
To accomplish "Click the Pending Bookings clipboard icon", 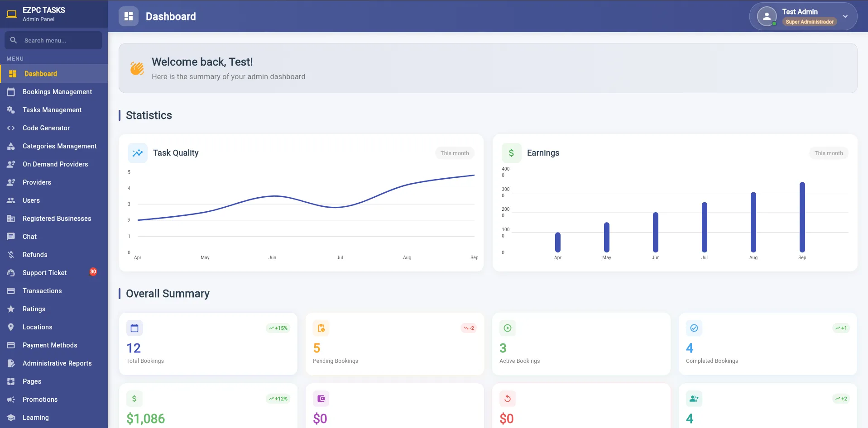I will pyautogui.click(x=321, y=328).
